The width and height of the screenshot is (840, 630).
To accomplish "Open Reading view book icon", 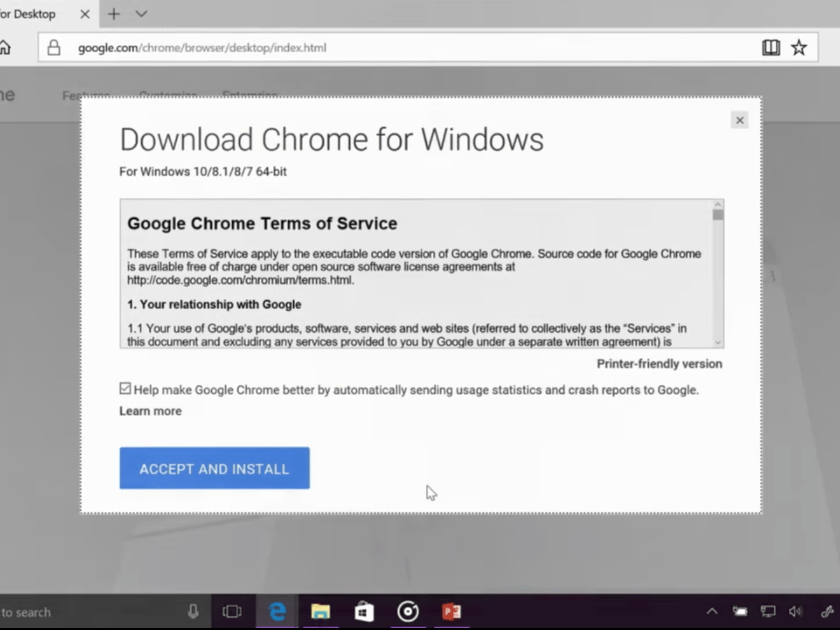I will [x=770, y=47].
